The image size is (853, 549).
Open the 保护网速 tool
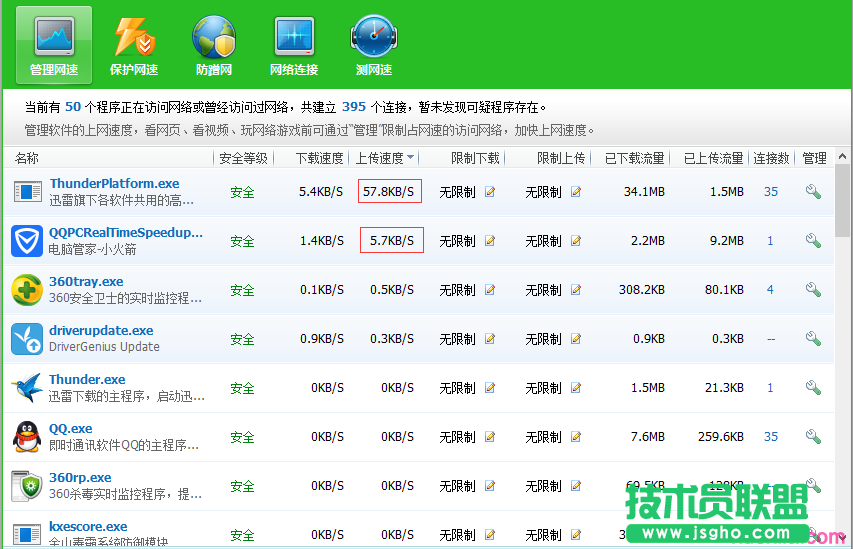coord(134,45)
